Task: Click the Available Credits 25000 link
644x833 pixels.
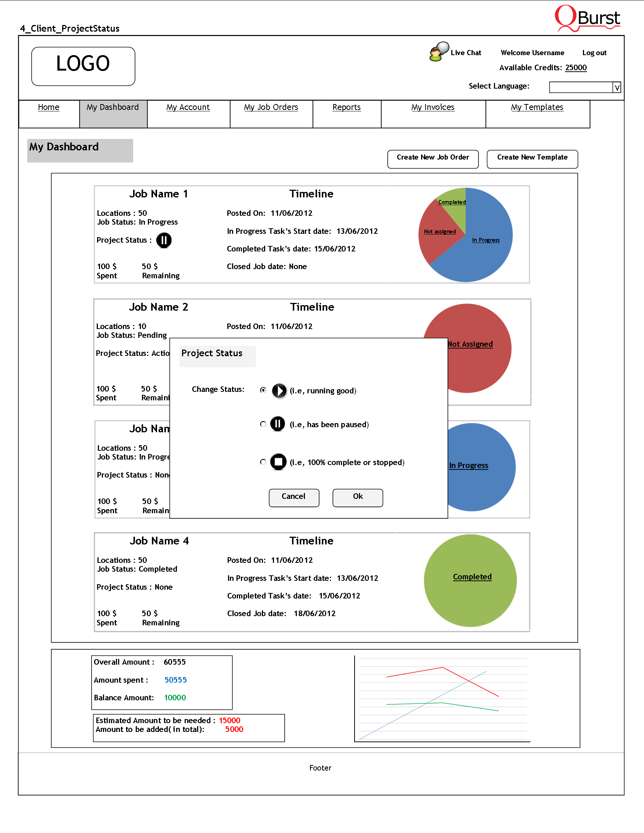Action: pyautogui.click(x=576, y=68)
